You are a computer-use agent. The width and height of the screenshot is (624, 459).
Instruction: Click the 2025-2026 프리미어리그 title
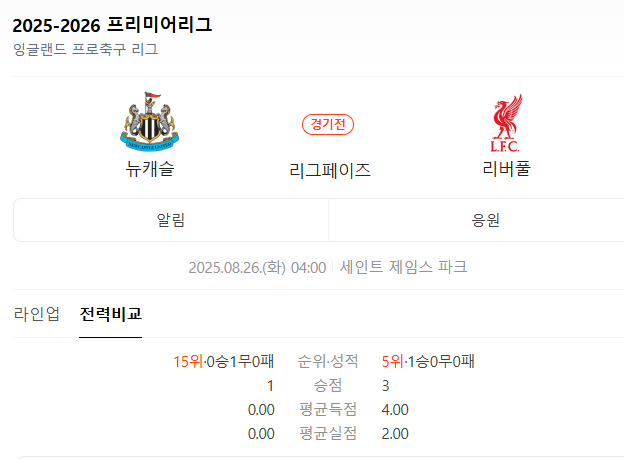pyautogui.click(x=112, y=25)
